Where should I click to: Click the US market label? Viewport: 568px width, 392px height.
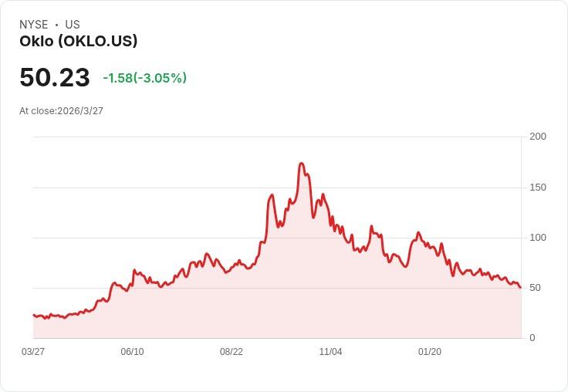(73, 25)
